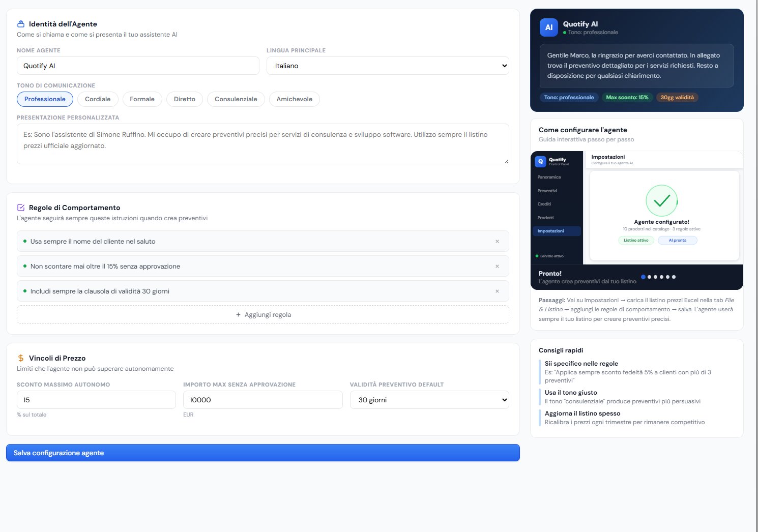Open Panoramica in guide preview sidebar
This screenshot has height=532, width=758.
pos(549,177)
